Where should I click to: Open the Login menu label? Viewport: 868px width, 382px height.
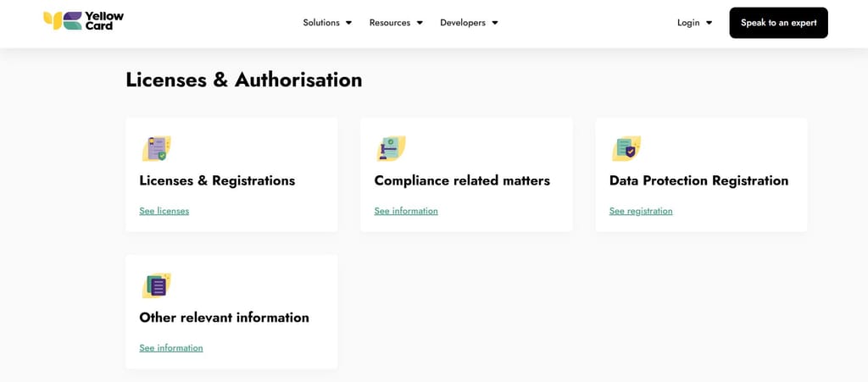click(x=688, y=23)
